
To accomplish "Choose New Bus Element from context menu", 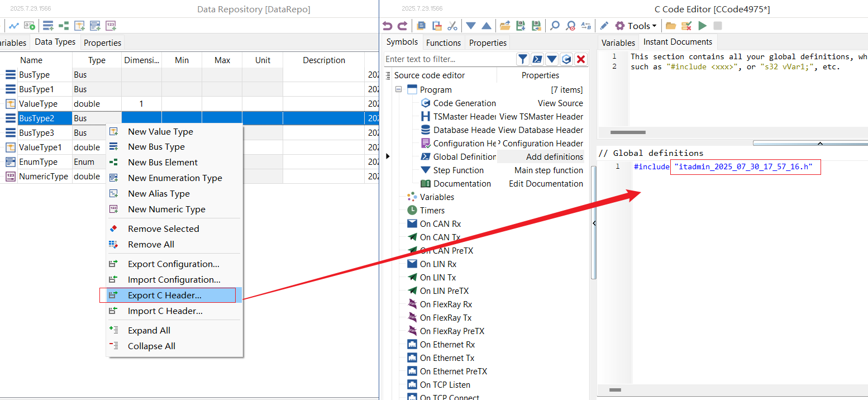I will [x=174, y=163].
